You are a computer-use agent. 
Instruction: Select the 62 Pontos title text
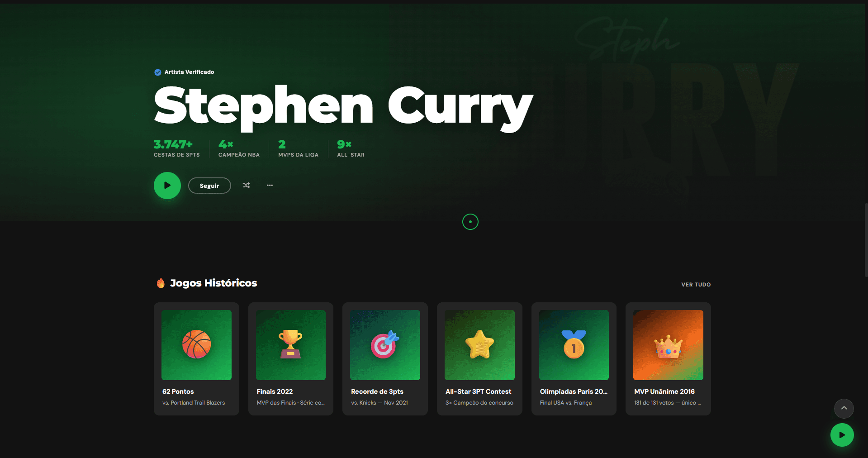click(178, 391)
